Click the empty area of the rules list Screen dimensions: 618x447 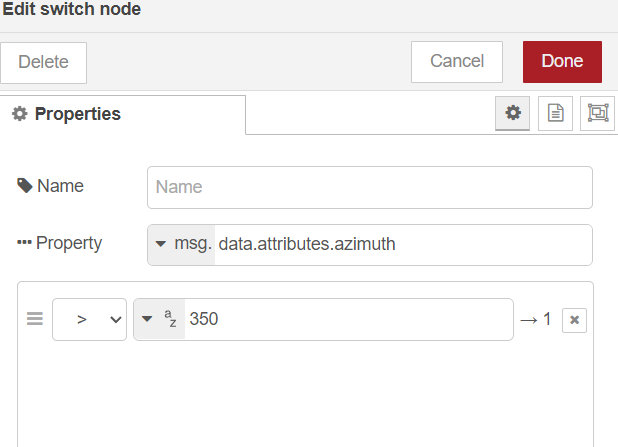305,394
